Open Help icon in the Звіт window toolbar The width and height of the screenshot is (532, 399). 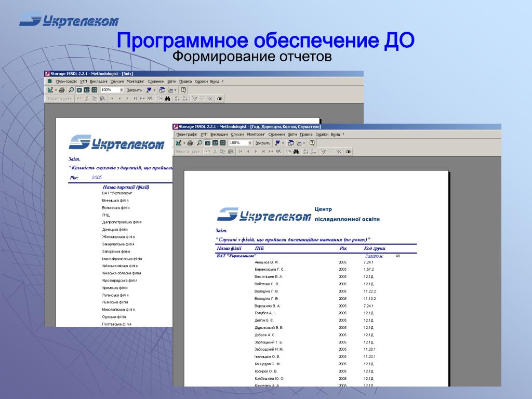tap(183, 90)
